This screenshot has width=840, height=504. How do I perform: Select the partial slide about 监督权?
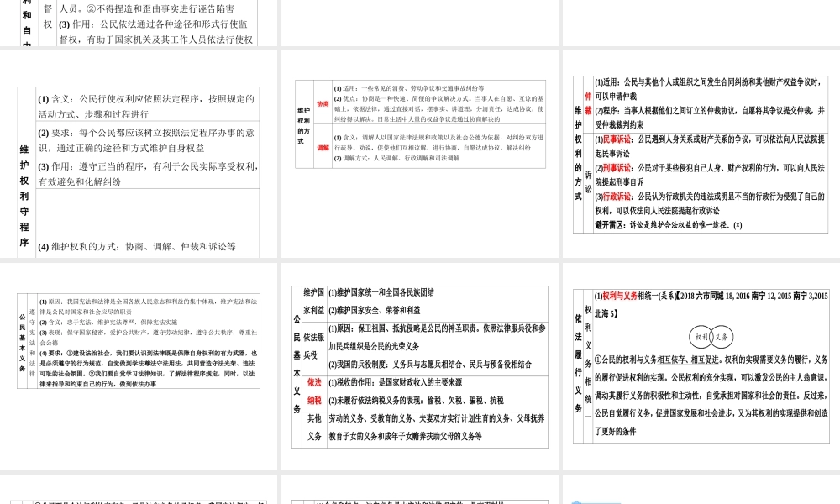pyautogui.click(x=139, y=23)
